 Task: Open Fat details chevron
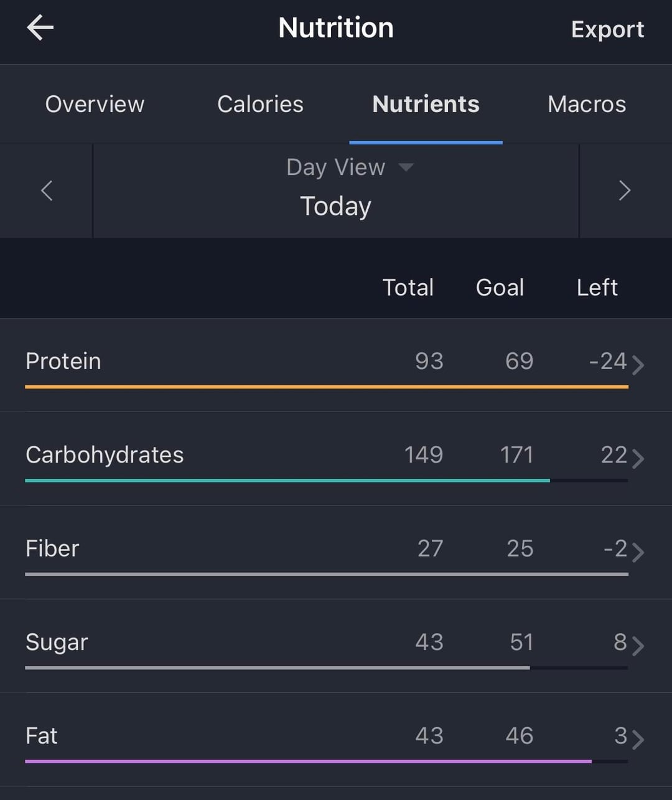[x=638, y=739]
